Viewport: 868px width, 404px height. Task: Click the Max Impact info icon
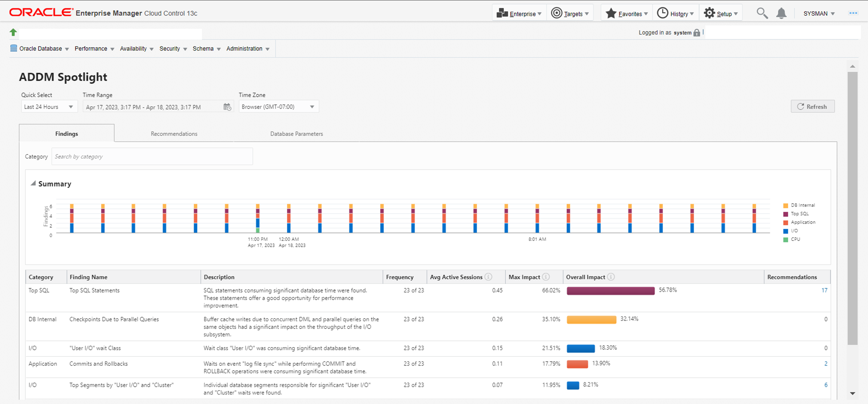point(546,277)
